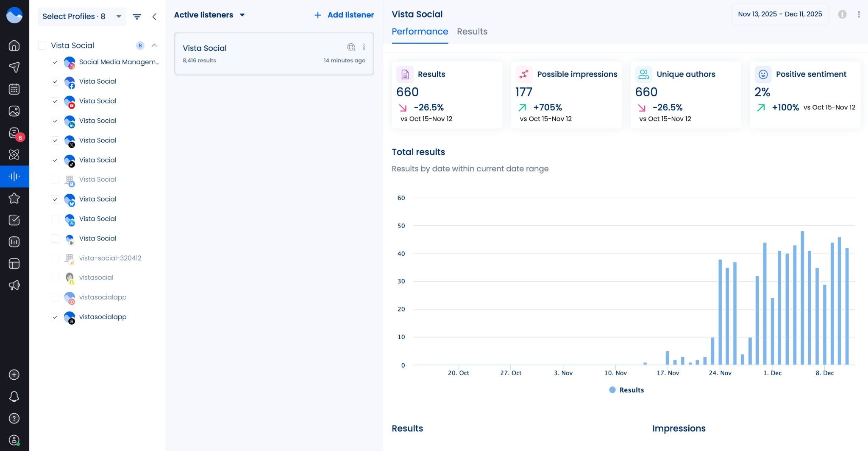Toggle the Results series in chart legend
868x451 pixels.
coord(626,390)
